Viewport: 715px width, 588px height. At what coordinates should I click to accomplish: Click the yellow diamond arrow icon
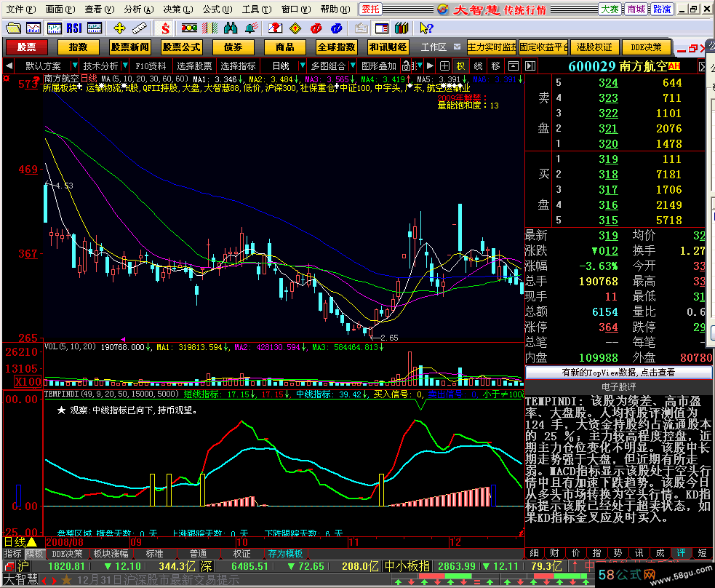[x=295, y=28]
